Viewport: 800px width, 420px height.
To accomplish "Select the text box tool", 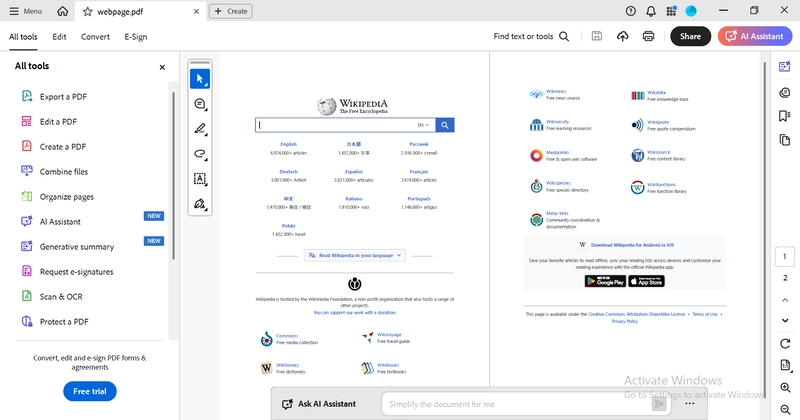I will click(x=200, y=179).
